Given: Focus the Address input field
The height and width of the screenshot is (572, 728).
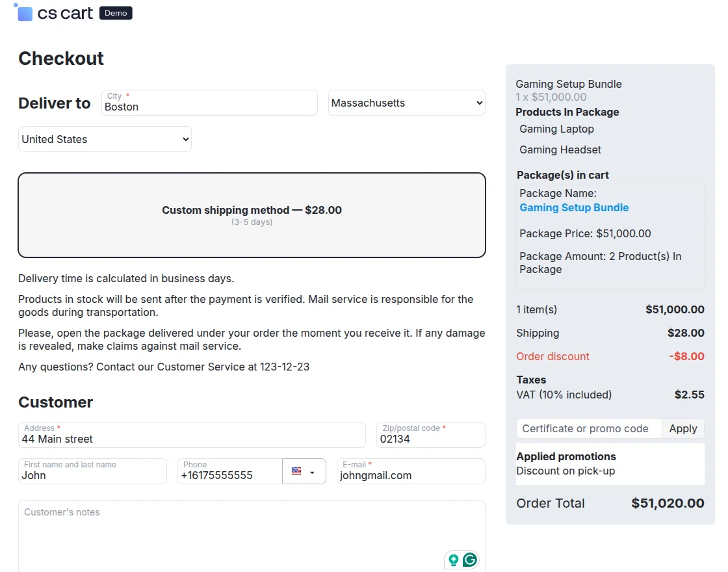Looking at the screenshot, I should pyautogui.click(x=192, y=435).
